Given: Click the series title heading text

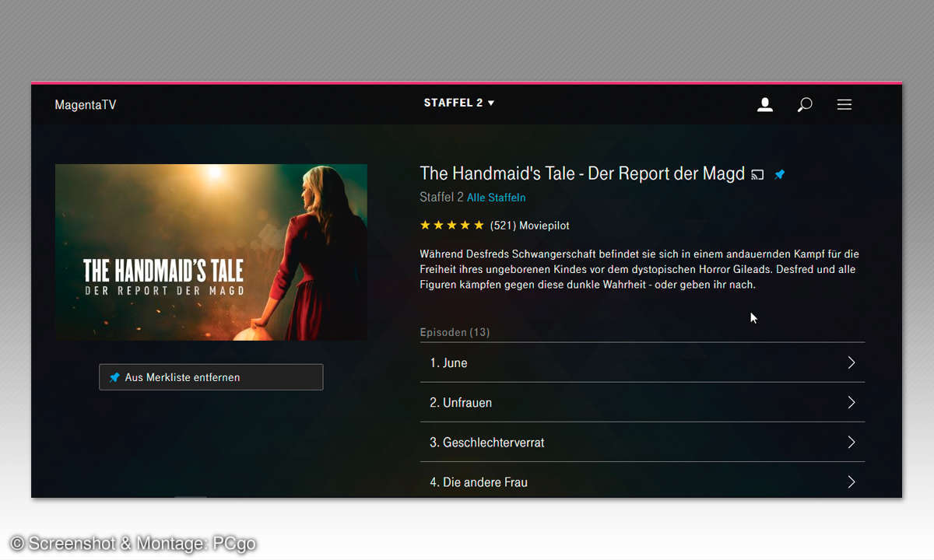Looking at the screenshot, I should coord(582,173).
